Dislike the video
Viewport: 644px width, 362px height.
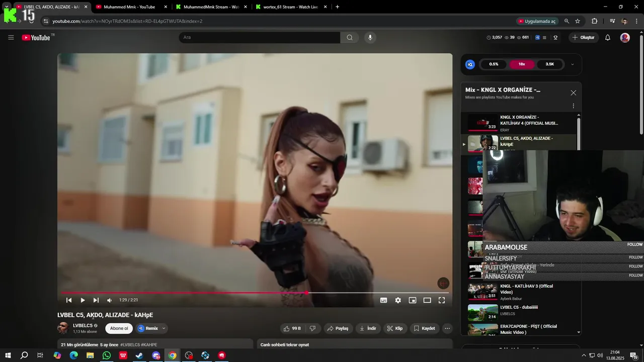pos(312,328)
